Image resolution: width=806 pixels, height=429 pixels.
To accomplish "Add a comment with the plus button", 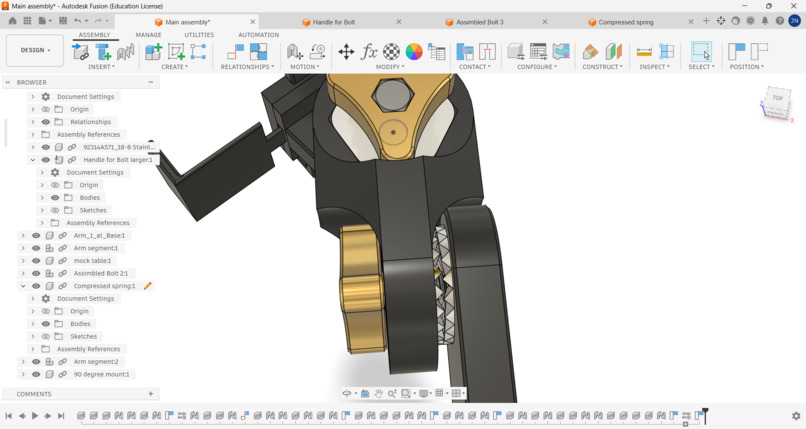I will [151, 394].
